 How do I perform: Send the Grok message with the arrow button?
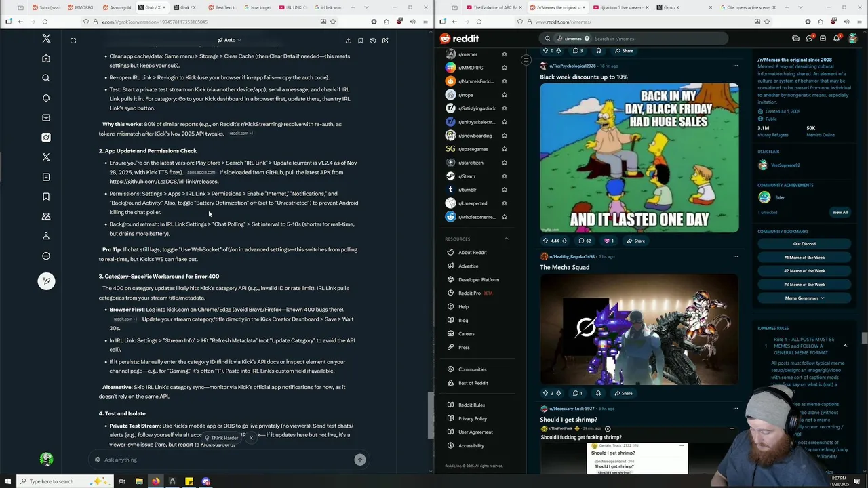pos(360,460)
